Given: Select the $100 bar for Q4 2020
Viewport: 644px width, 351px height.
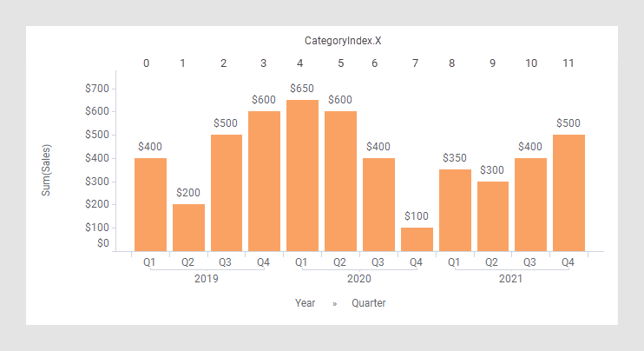Looking at the screenshot, I should (x=417, y=239).
